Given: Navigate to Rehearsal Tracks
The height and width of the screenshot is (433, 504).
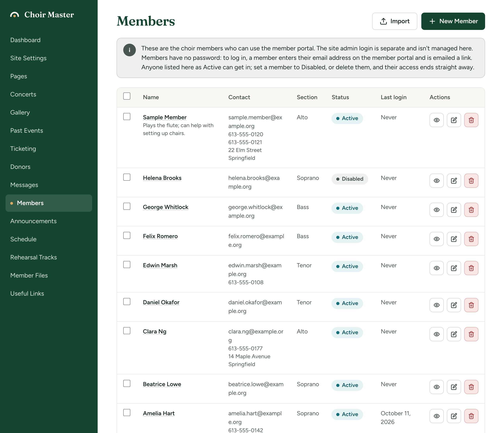Looking at the screenshot, I should [49, 257].
